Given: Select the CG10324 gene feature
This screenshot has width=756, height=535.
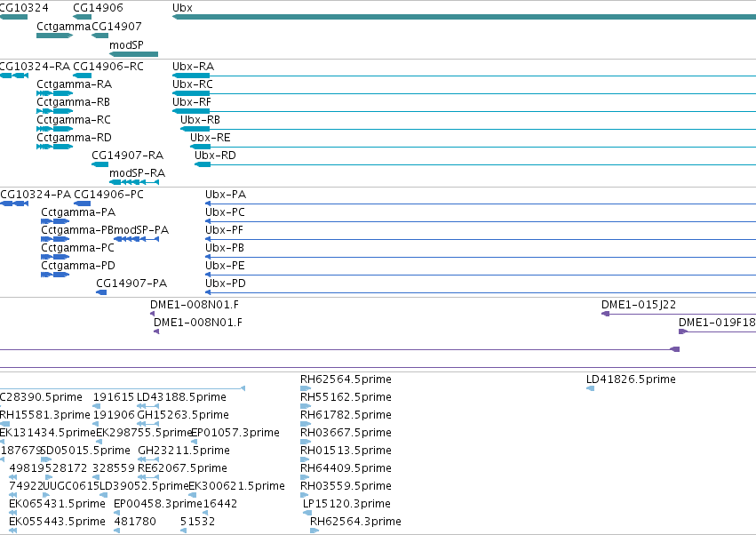Looking at the screenshot, I should [14, 17].
